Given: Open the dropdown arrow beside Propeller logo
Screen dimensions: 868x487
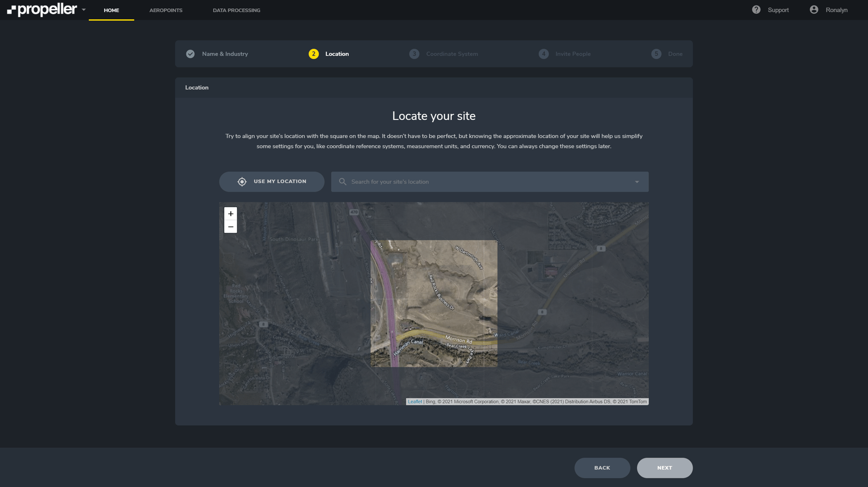Looking at the screenshot, I should point(84,10).
